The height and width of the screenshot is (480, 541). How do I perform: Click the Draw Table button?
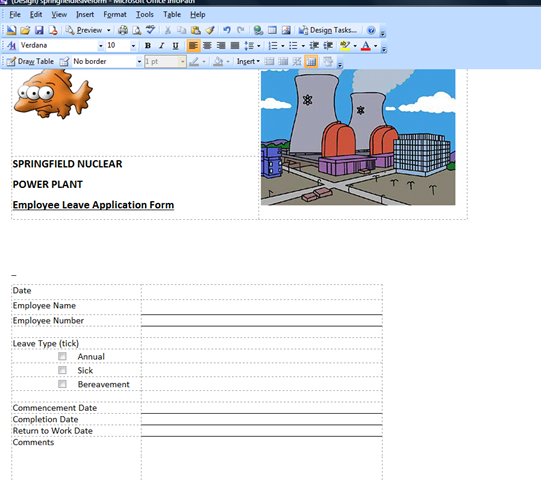tap(30, 61)
